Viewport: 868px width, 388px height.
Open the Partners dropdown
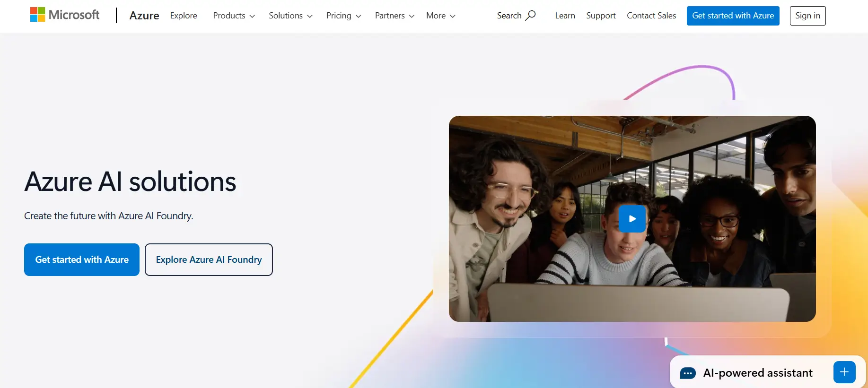pos(395,16)
